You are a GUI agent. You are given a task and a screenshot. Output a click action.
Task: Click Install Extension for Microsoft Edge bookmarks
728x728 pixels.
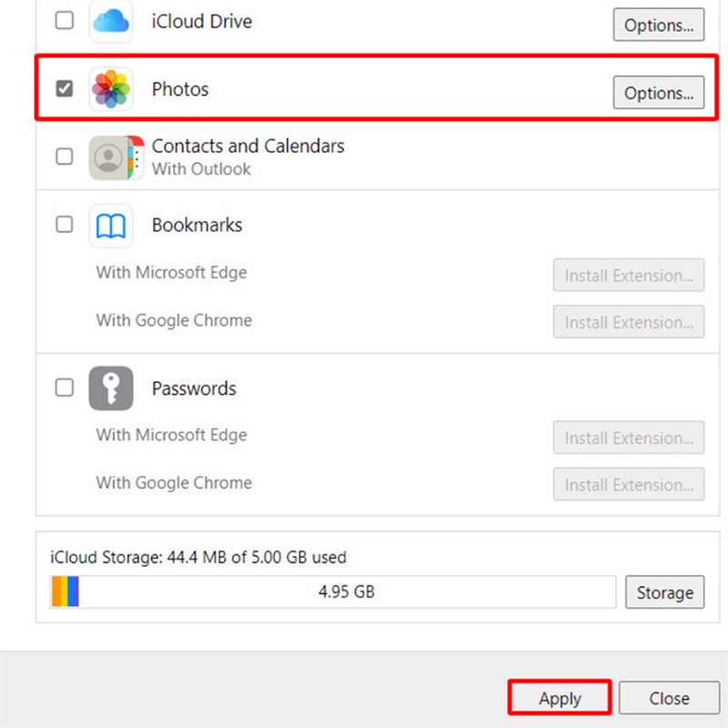point(628,275)
